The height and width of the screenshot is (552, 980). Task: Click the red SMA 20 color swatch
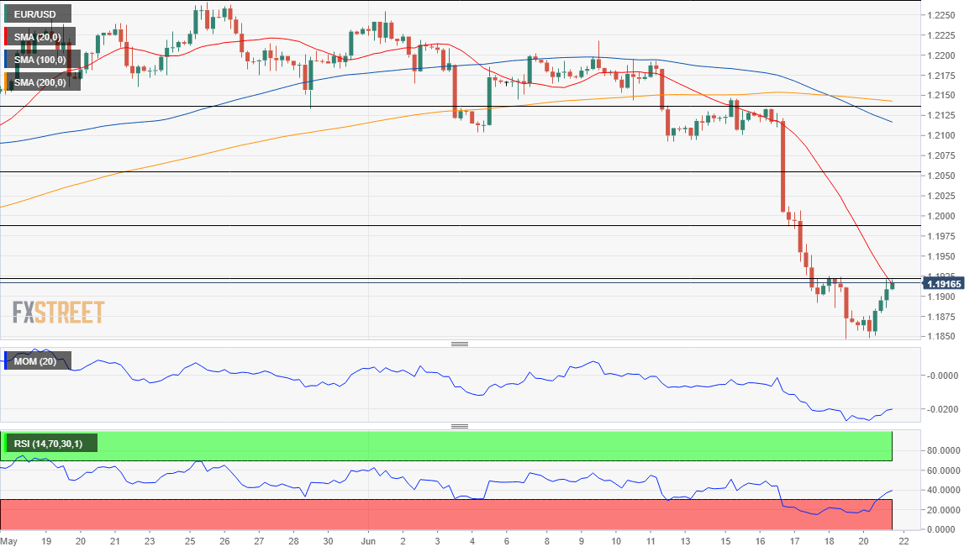coord(6,37)
